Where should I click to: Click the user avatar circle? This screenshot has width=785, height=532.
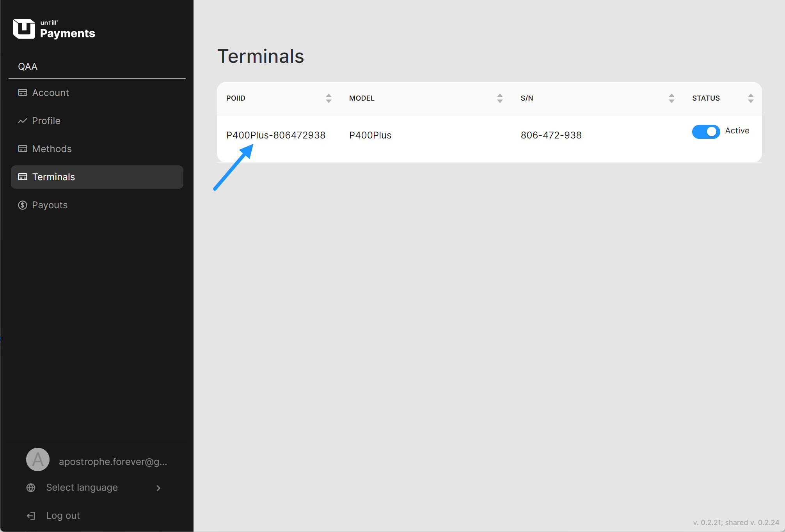tap(38, 459)
